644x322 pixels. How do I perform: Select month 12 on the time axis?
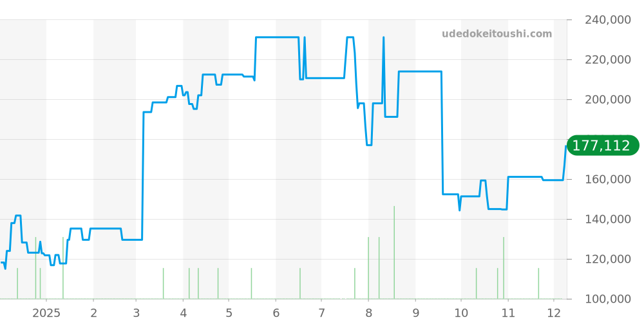554,314
